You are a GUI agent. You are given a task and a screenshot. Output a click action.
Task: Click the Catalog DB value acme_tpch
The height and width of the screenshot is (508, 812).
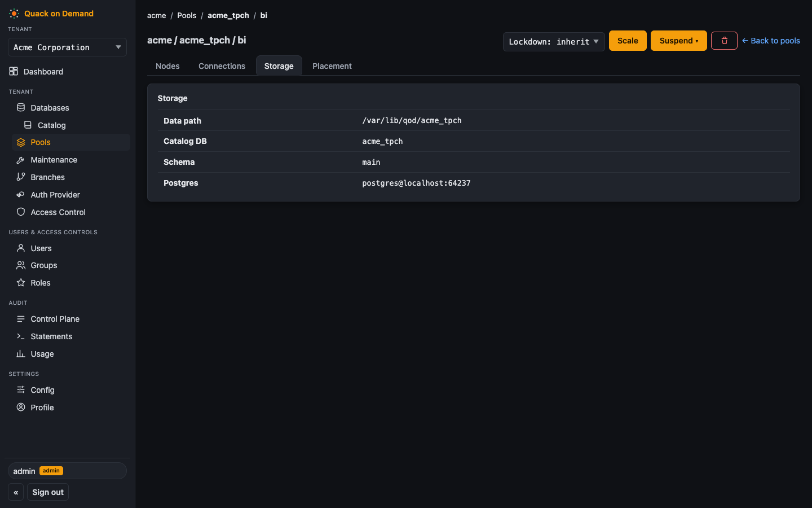pos(382,141)
